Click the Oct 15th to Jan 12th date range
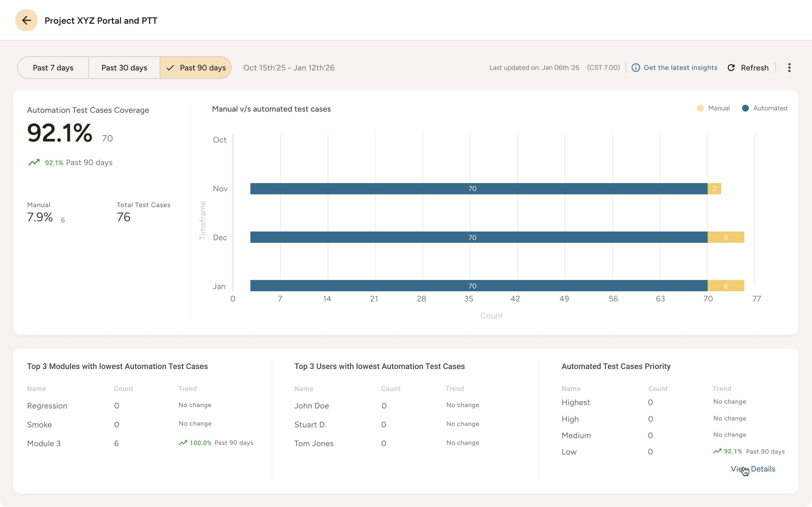Screen dimensions: 812x507 pyautogui.click(x=289, y=67)
